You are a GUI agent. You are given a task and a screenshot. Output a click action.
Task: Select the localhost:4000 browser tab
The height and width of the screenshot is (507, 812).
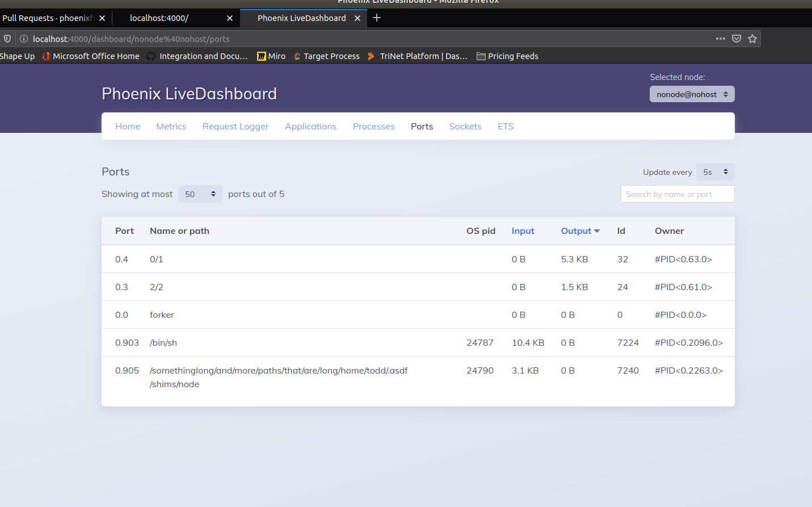pos(159,18)
